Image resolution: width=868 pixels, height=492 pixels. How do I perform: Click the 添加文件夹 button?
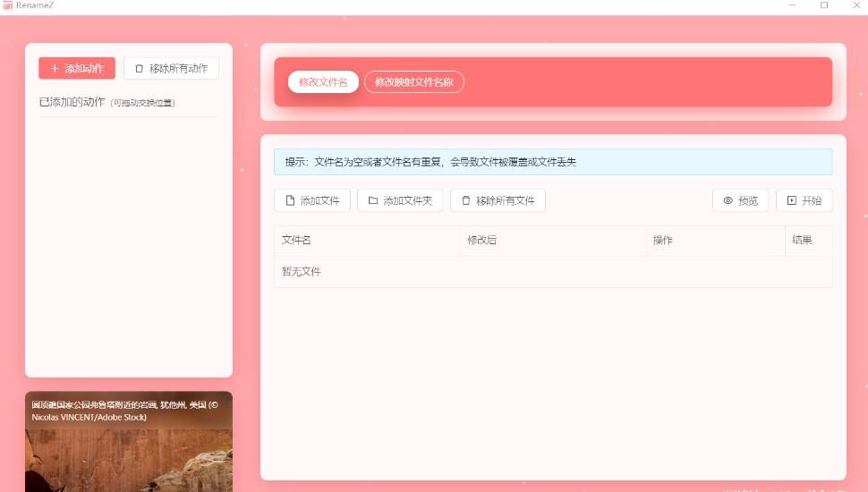pyautogui.click(x=400, y=200)
